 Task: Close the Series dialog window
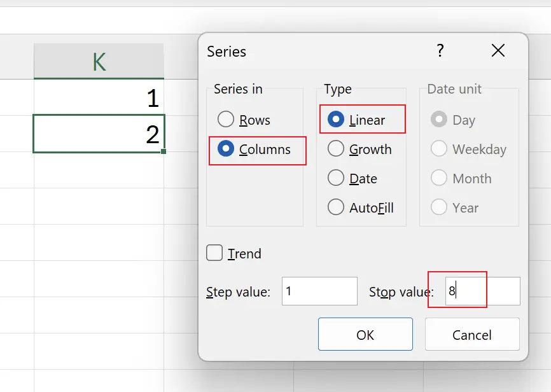[x=498, y=51]
